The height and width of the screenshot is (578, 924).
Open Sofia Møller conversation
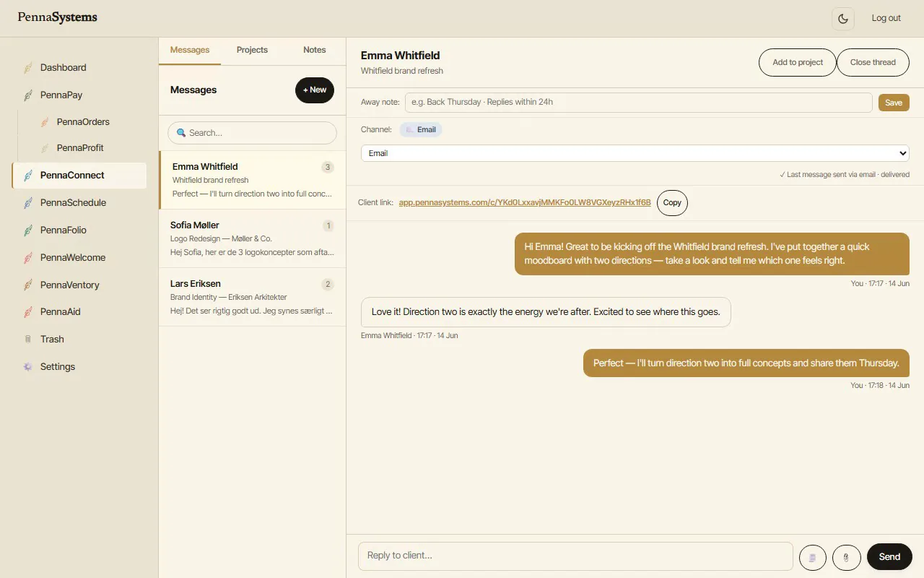(253, 238)
